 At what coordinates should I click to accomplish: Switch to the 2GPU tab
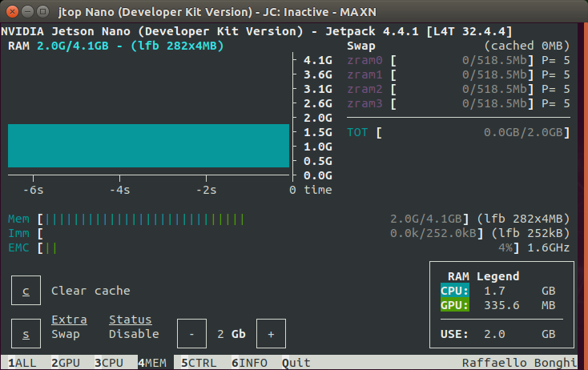[66, 363]
